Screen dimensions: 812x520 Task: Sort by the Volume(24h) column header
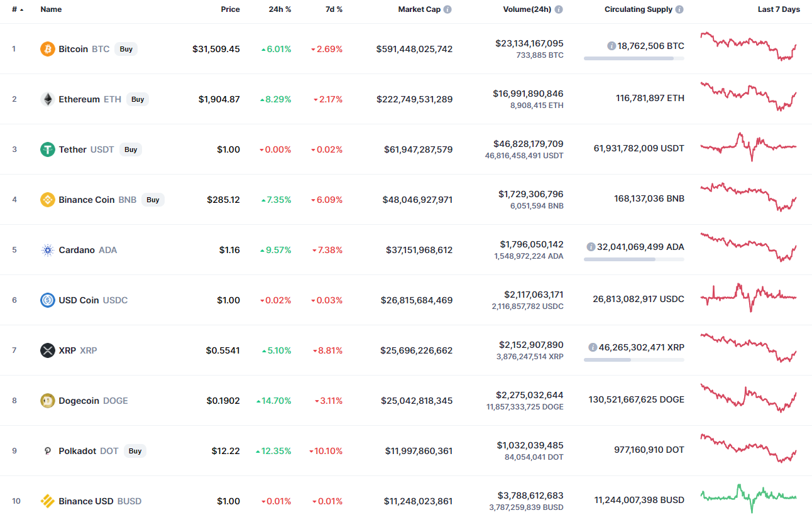coord(527,9)
